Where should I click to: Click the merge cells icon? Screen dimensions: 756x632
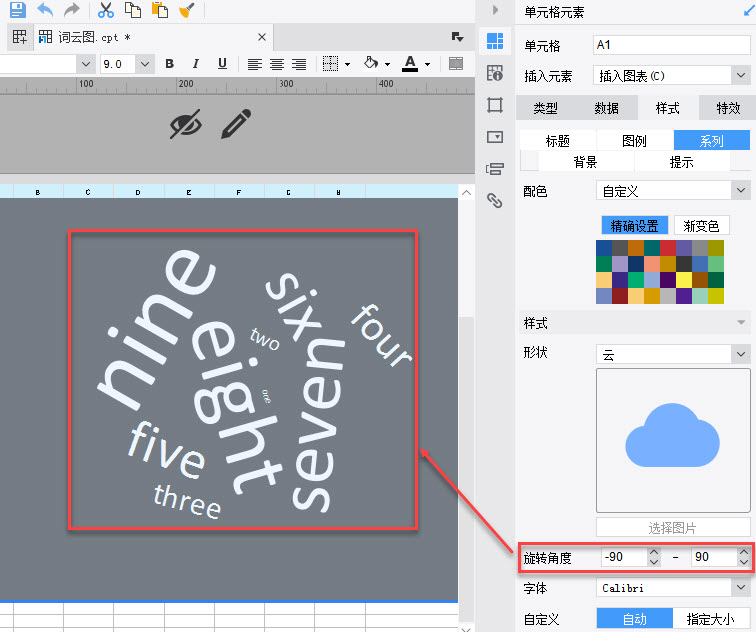pyautogui.click(x=456, y=64)
